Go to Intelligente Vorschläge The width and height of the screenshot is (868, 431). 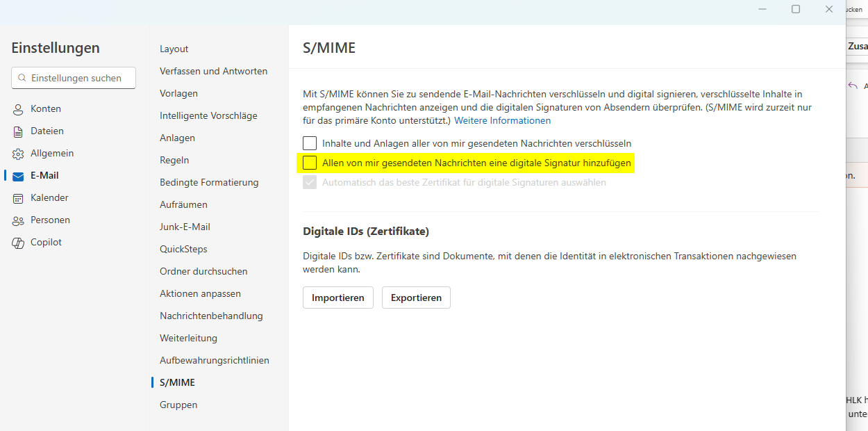[208, 115]
